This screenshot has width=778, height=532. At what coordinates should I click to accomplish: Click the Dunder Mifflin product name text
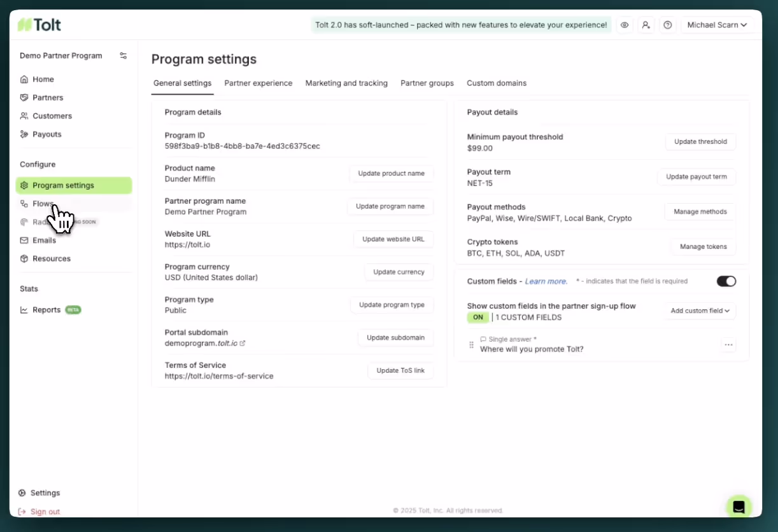(190, 179)
